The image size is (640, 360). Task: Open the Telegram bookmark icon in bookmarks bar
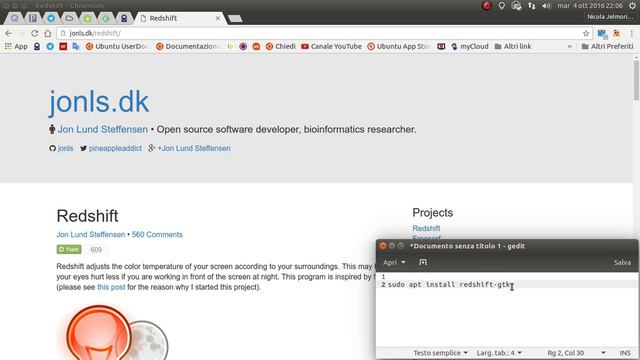pos(50,47)
